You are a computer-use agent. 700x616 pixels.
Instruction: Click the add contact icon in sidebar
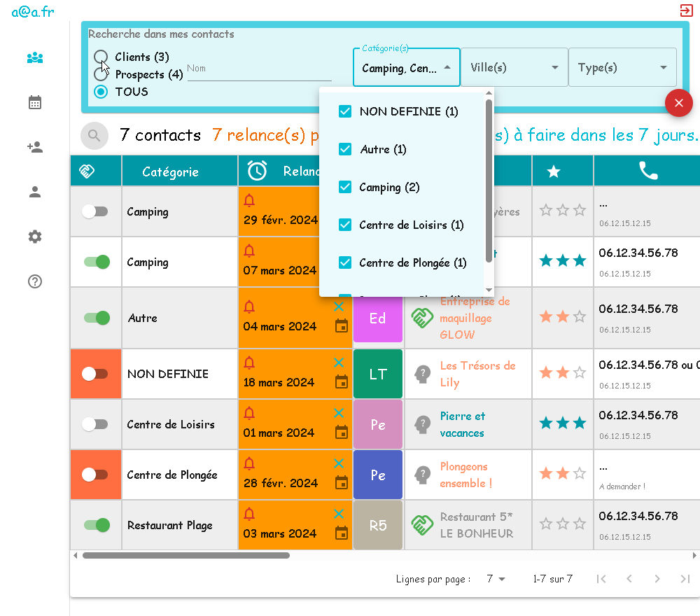click(35, 147)
